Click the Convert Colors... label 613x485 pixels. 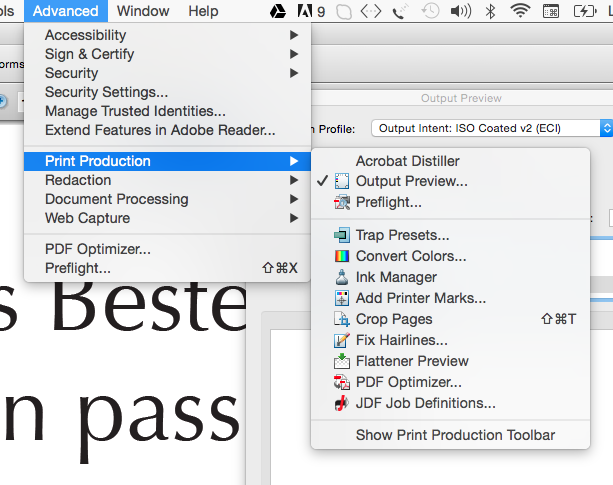411,256
